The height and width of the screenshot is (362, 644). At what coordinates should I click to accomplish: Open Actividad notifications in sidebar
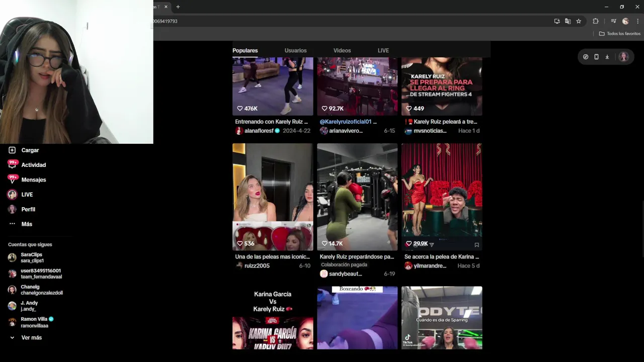tap(27, 165)
